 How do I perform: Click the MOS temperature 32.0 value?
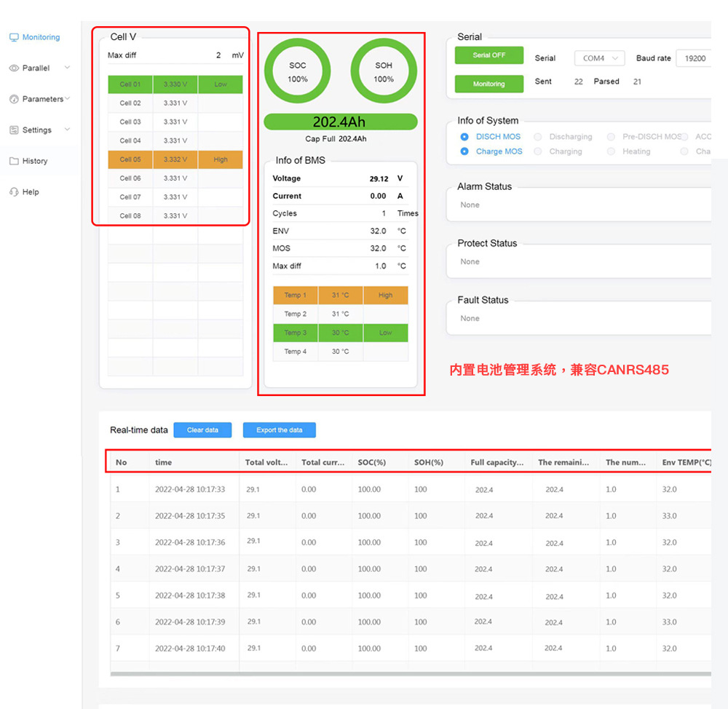378,249
